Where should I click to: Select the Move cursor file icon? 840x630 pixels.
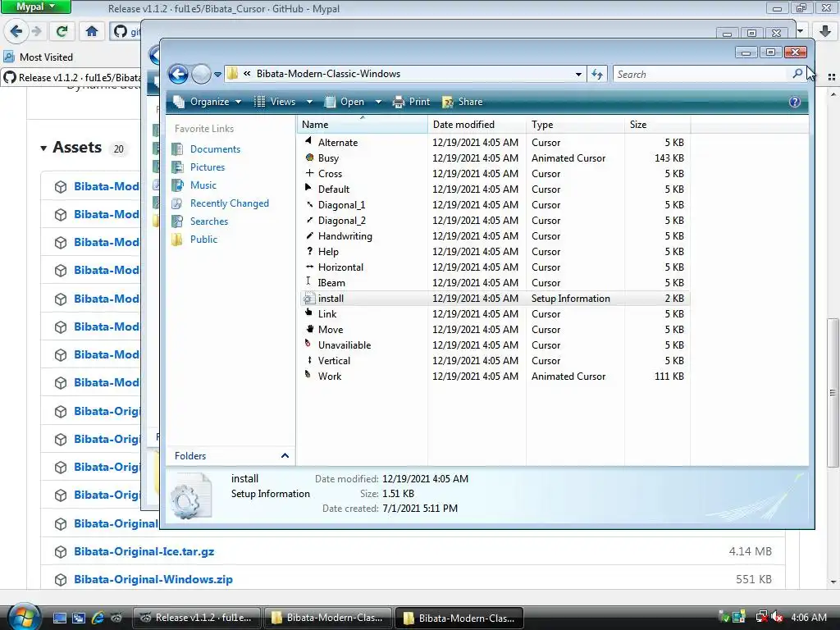point(309,328)
